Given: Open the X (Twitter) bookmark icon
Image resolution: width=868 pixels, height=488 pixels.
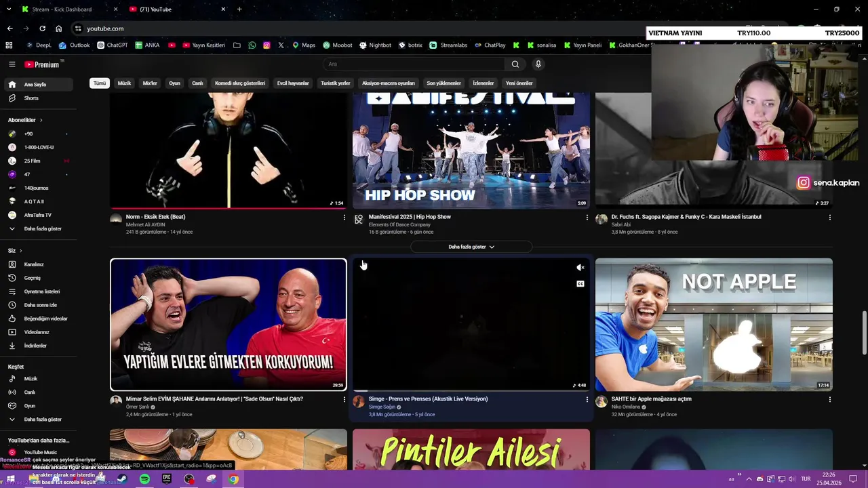Looking at the screenshot, I should [281, 45].
